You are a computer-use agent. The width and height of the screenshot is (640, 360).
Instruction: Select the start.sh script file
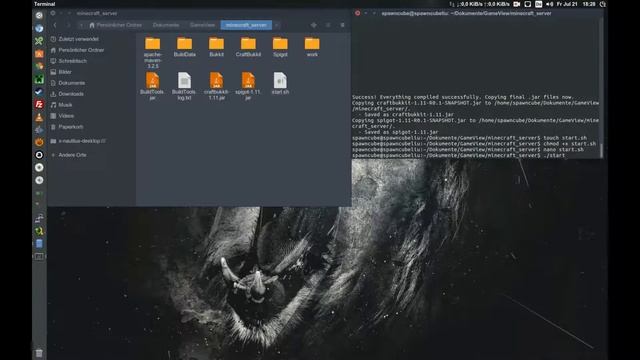tap(280, 84)
